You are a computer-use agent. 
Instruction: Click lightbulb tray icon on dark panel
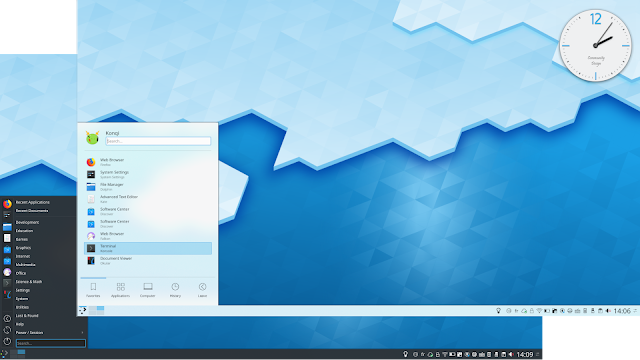click(405, 354)
